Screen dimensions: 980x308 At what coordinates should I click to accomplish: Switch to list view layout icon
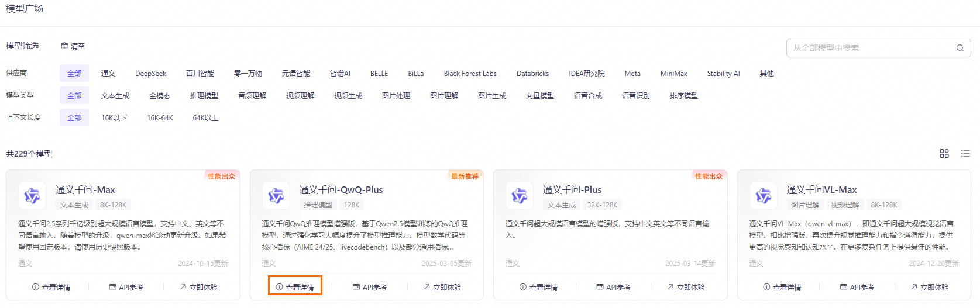click(x=965, y=154)
